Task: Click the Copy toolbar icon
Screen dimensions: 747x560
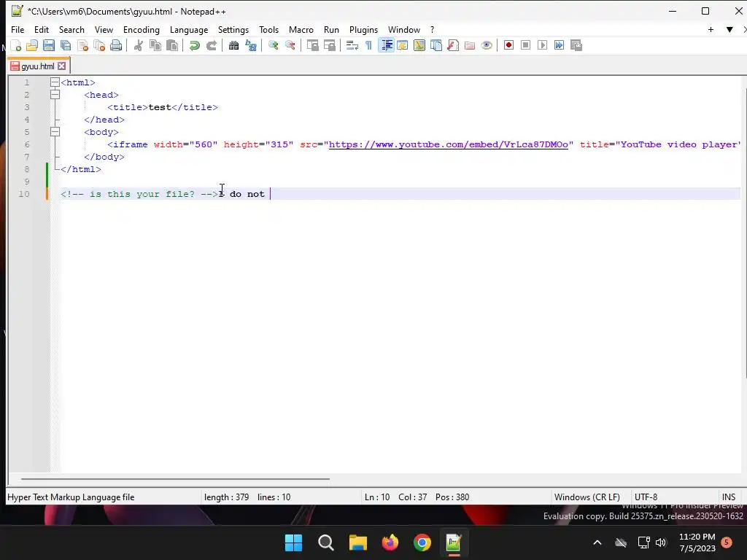Action: [155, 45]
